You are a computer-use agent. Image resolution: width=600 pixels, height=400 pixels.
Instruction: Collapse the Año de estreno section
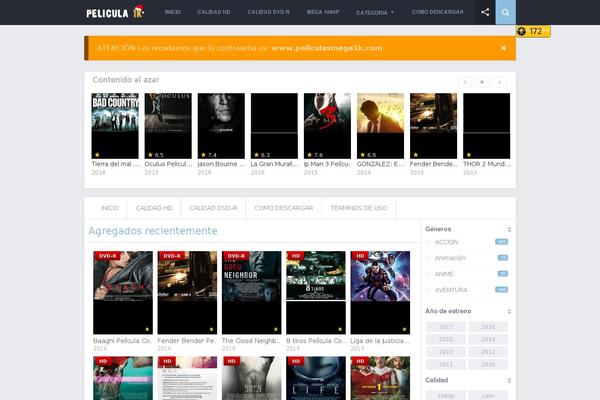pos(509,311)
